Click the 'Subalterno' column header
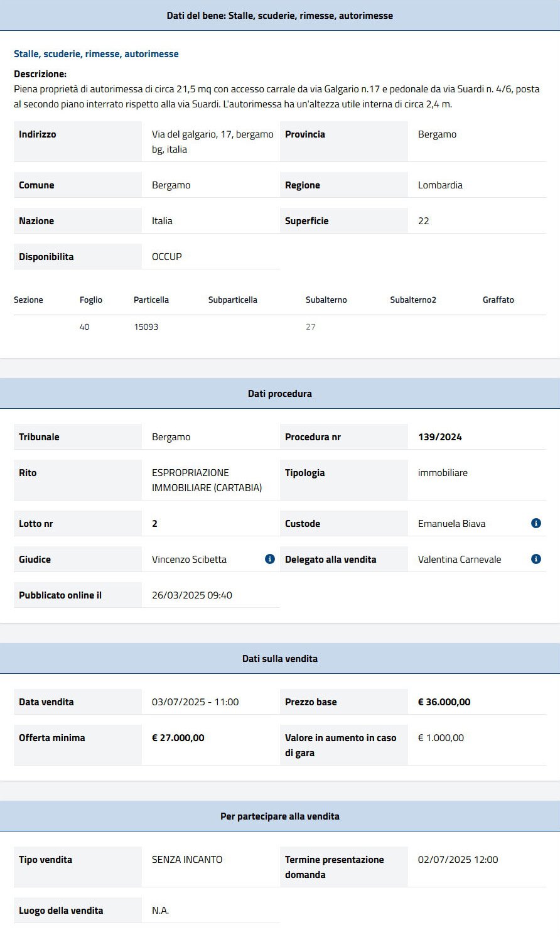The width and height of the screenshot is (560, 937). pyautogui.click(x=326, y=300)
